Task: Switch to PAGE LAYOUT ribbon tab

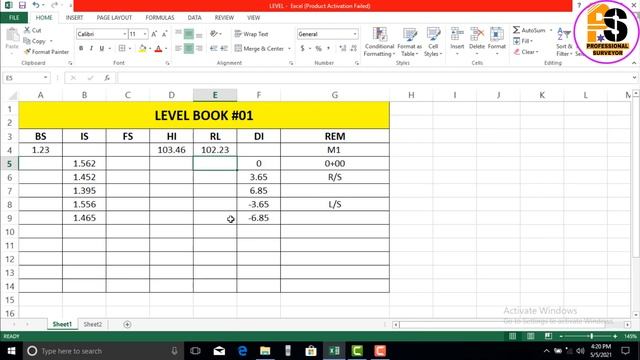Action: [114, 18]
